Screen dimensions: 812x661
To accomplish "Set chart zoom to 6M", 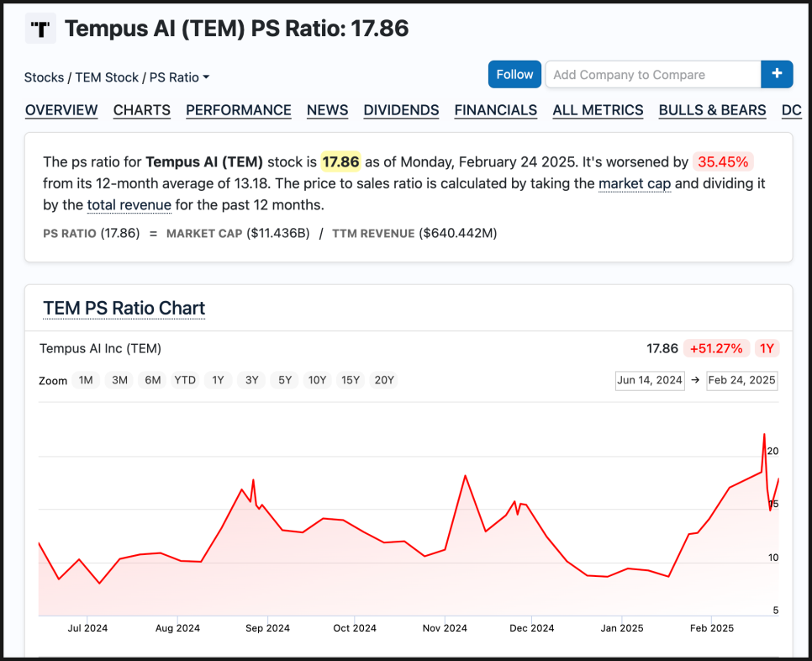I will point(153,380).
